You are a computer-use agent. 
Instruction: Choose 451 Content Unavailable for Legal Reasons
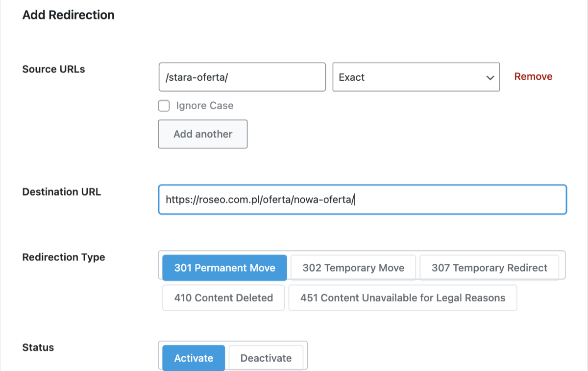pyautogui.click(x=403, y=298)
